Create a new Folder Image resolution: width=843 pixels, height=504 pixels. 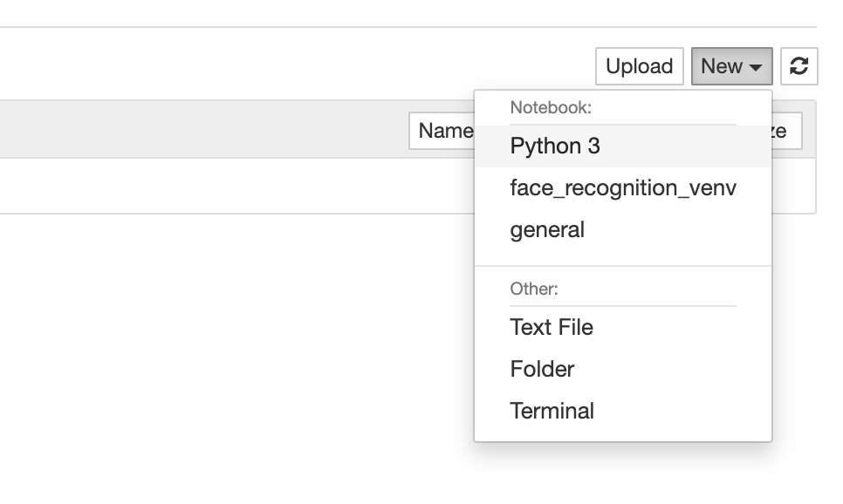pos(542,370)
